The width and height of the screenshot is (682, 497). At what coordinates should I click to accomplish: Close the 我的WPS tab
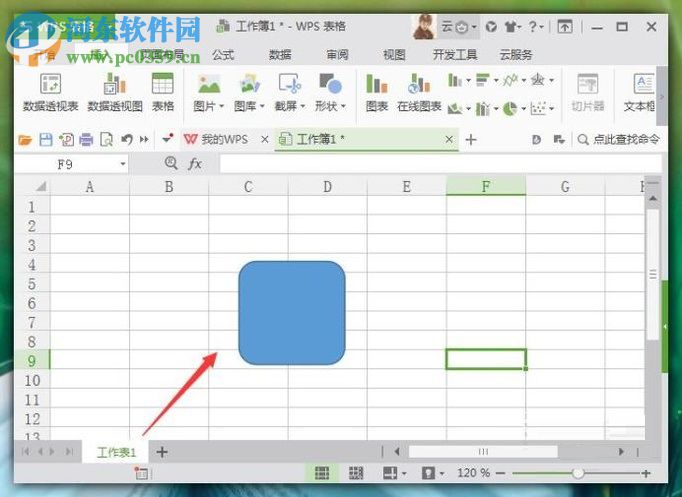click(264, 140)
